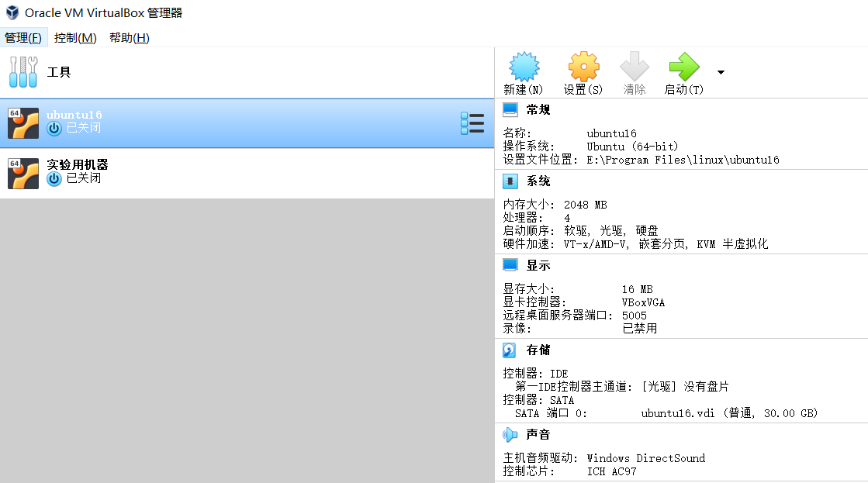Select the ubuntu16 virtual machine

click(247, 123)
